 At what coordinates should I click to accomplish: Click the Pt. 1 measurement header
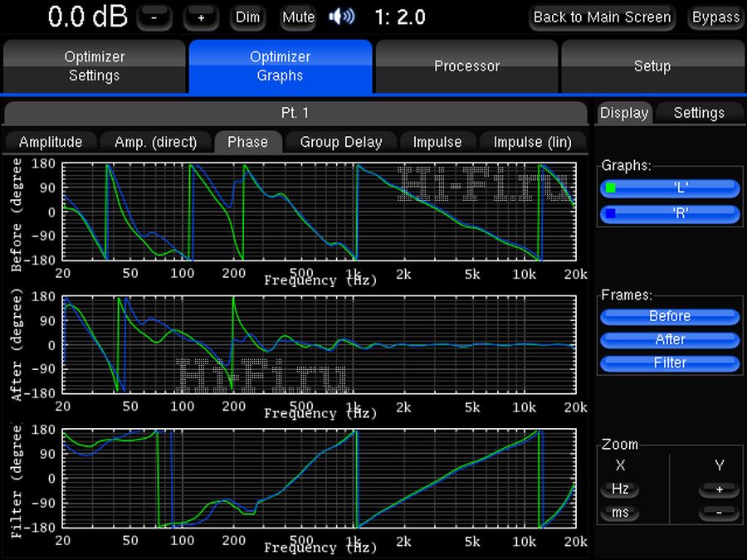coord(295,113)
